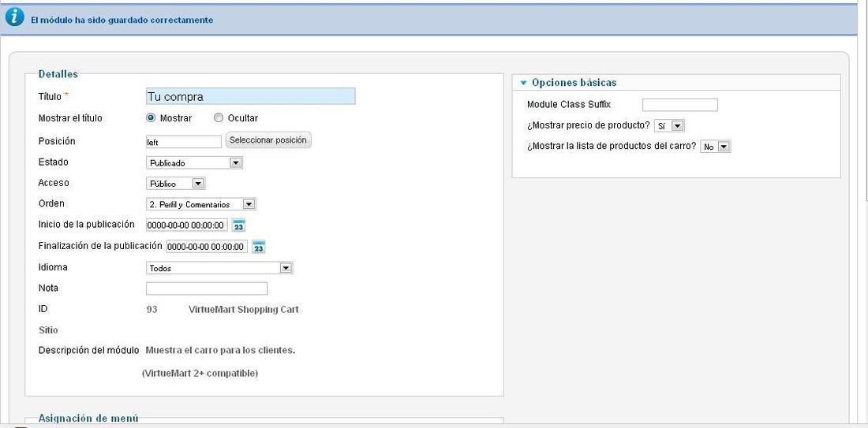The image size is (868, 428).
Task: Open the Acceso dropdown showing Público
Action: pos(175,183)
